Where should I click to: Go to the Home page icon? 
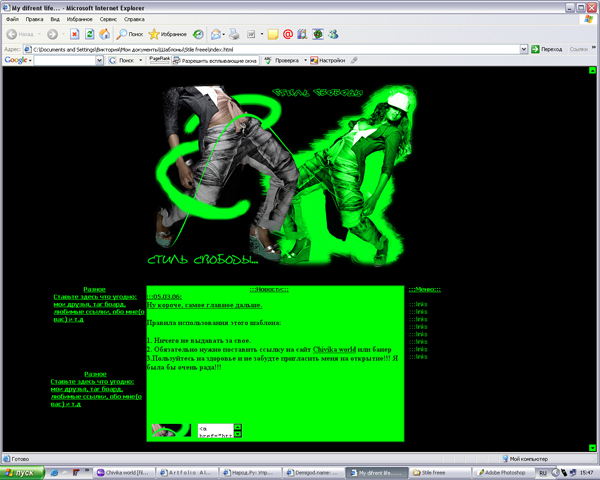(104, 34)
